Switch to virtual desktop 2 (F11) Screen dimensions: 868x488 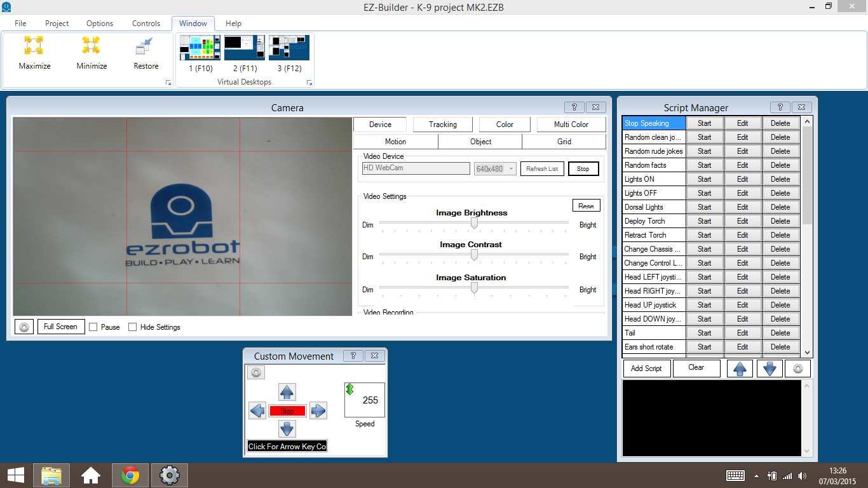point(244,47)
